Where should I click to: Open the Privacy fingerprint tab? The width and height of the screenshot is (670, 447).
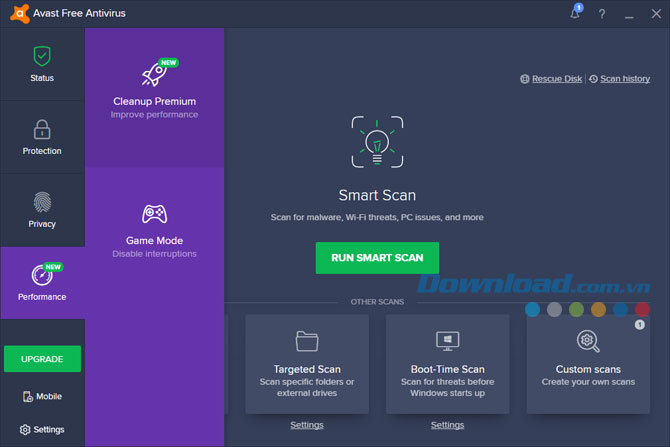click(x=42, y=210)
